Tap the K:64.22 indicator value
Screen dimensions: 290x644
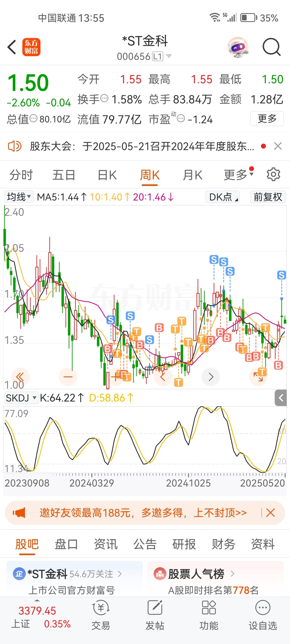(x=62, y=398)
